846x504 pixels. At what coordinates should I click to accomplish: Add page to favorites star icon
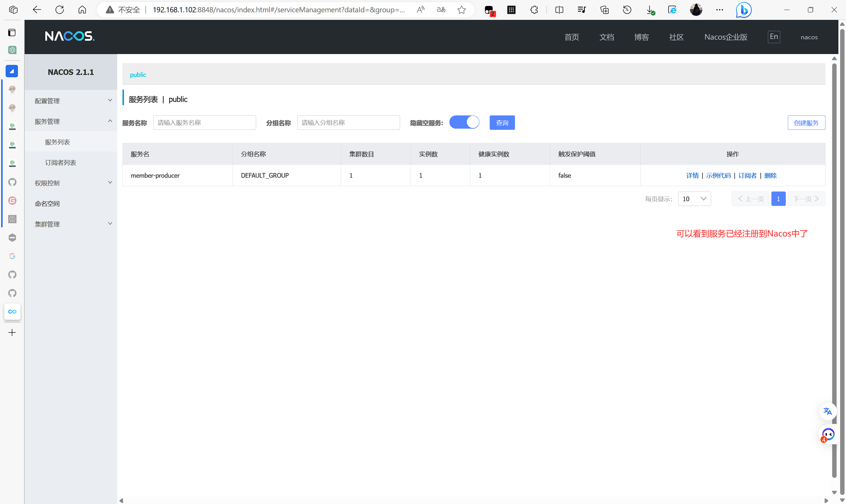pos(461,10)
